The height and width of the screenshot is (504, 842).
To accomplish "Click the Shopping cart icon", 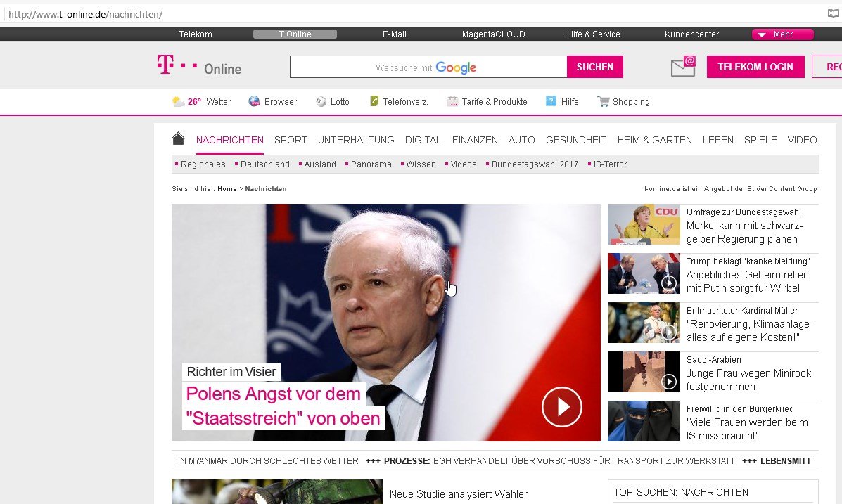I will [x=603, y=102].
